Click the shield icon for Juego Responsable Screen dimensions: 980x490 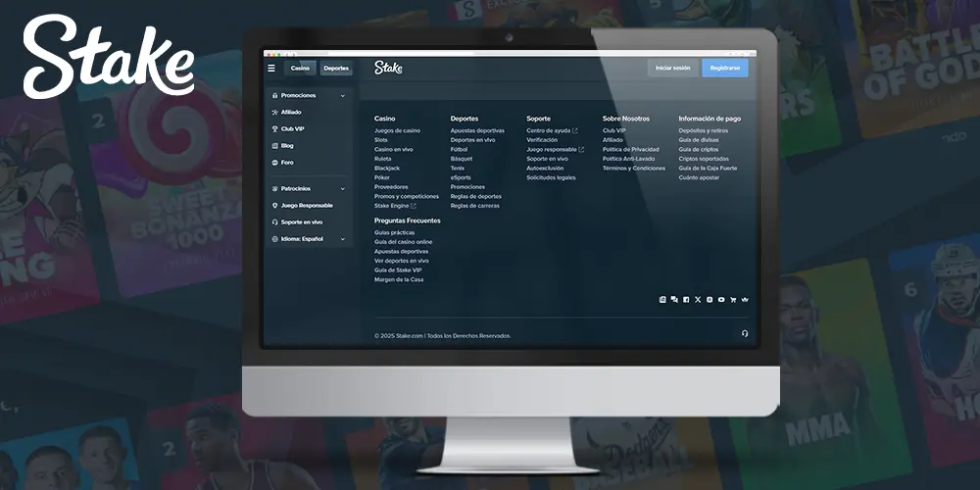point(275,206)
